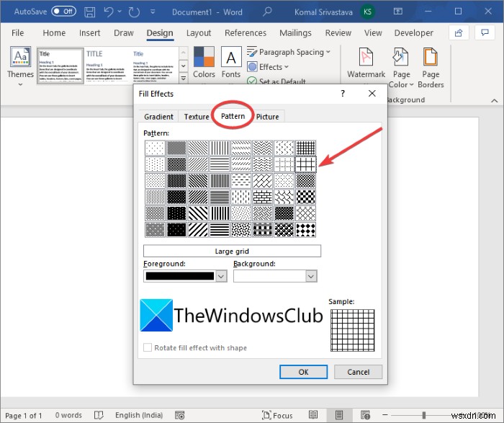Click the Comments speech bubble icon

pyautogui.click(x=485, y=32)
